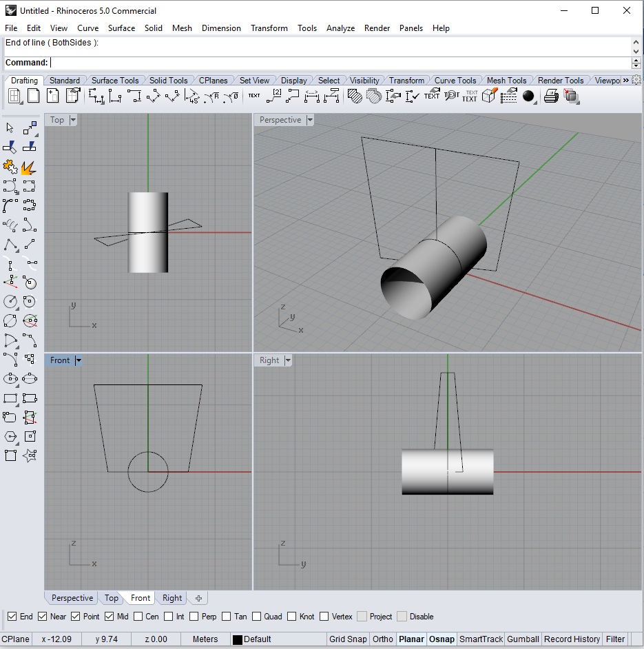Click the Join puzzle-piece icon

tap(10, 167)
